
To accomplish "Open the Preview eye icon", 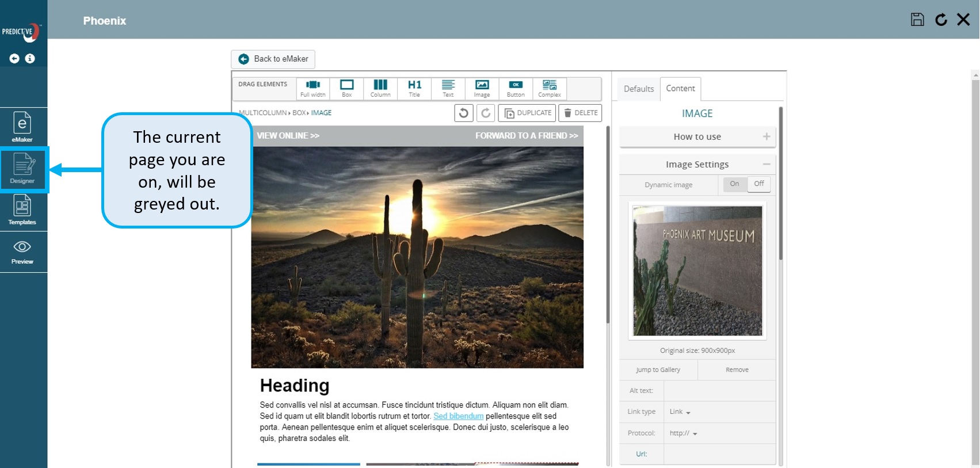I will [22, 252].
